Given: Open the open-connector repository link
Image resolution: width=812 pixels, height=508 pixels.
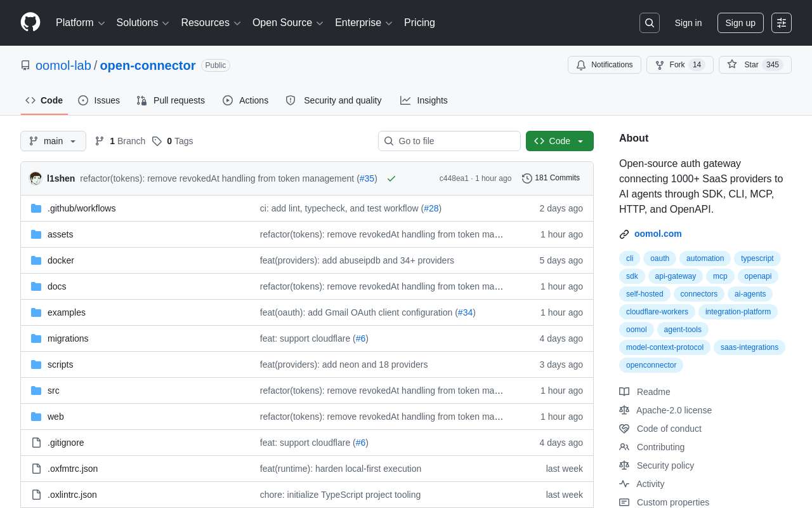Looking at the screenshot, I should tap(148, 65).
